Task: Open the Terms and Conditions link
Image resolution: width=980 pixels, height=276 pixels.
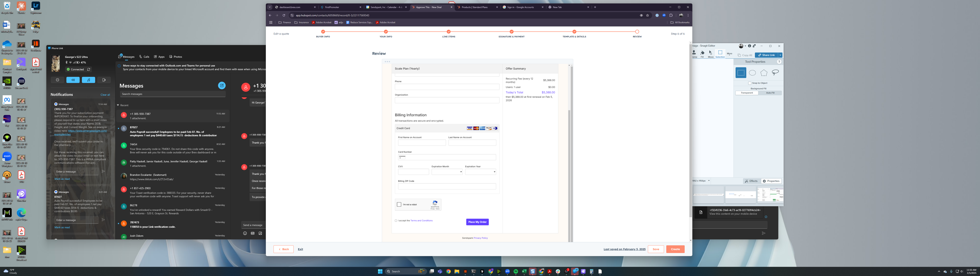Action: (421, 221)
